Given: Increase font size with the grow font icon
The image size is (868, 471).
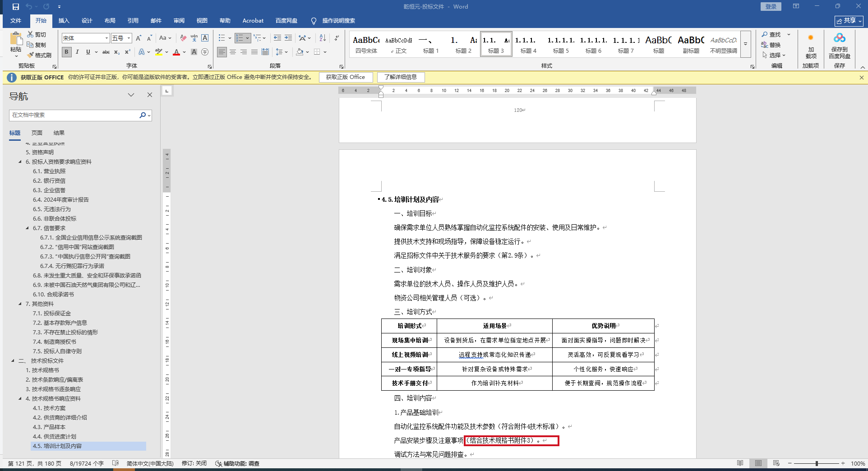Looking at the screenshot, I should click(139, 38).
